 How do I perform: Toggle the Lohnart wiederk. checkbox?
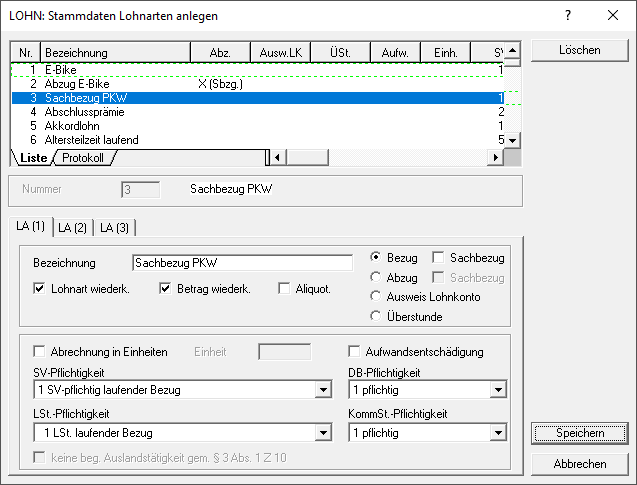[40, 290]
